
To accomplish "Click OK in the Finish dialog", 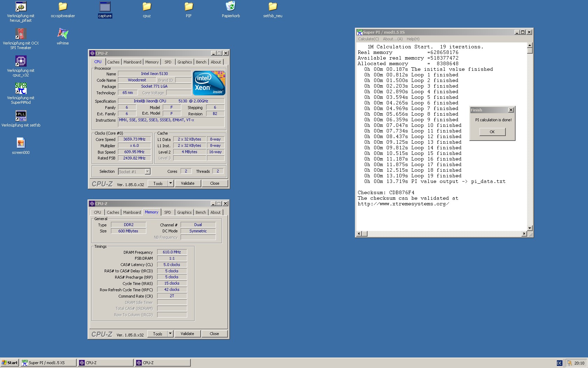I will click(x=492, y=132).
